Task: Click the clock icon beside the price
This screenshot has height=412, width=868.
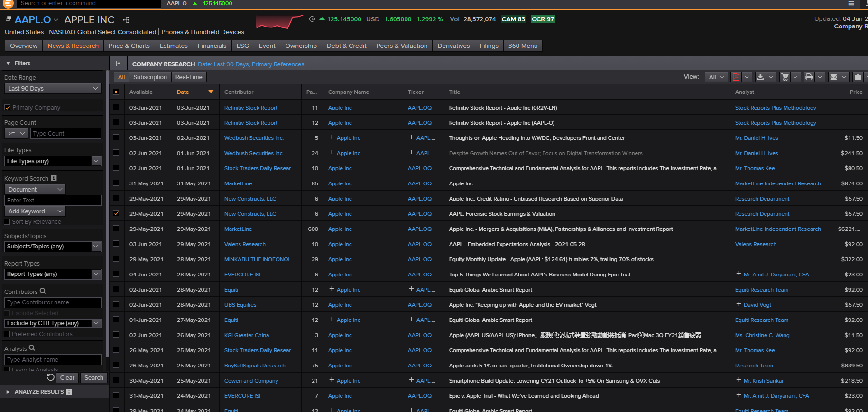Action: click(x=312, y=19)
